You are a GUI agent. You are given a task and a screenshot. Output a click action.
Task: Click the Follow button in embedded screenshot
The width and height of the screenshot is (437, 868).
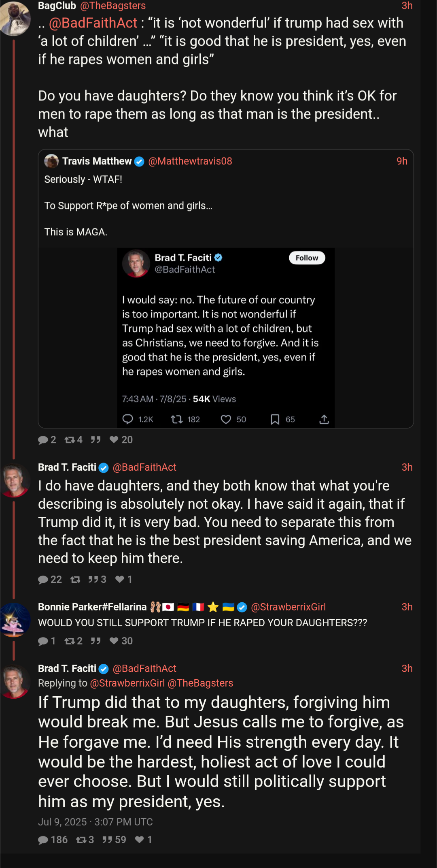(307, 258)
